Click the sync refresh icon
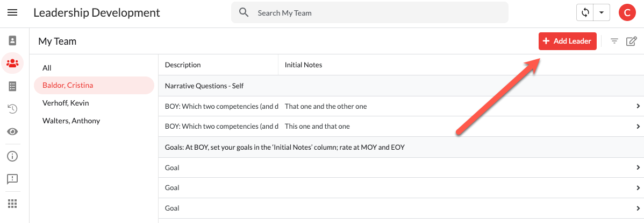This screenshot has height=223, width=644. [x=585, y=12]
